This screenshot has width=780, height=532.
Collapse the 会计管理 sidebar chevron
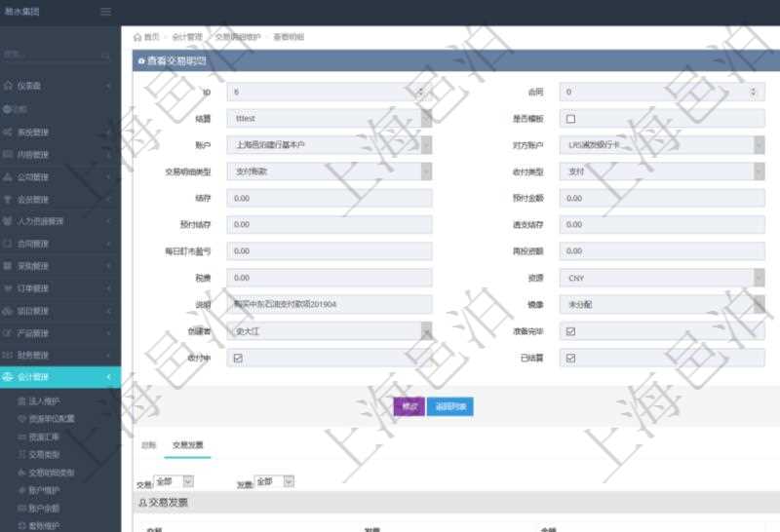tap(108, 377)
